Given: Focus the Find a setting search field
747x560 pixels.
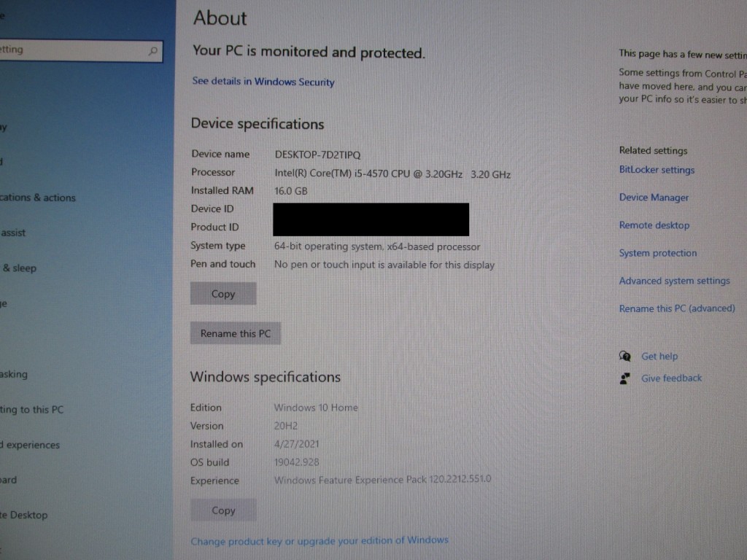Looking at the screenshot, I should coord(81,50).
